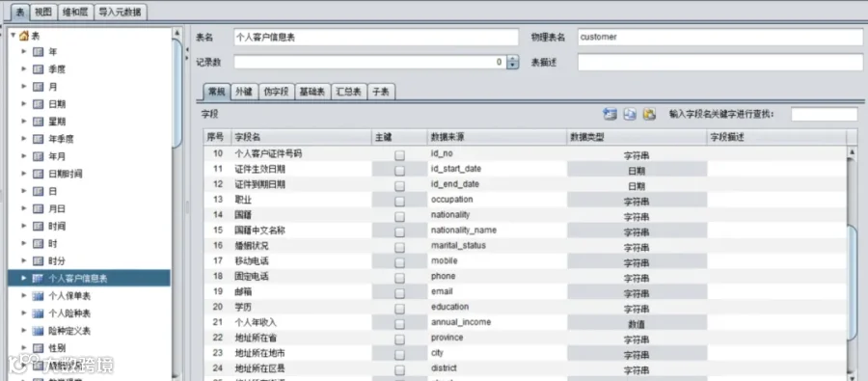
Task: Click the blue field toolbar icon above 数据类型
Action: tap(610, 114)
